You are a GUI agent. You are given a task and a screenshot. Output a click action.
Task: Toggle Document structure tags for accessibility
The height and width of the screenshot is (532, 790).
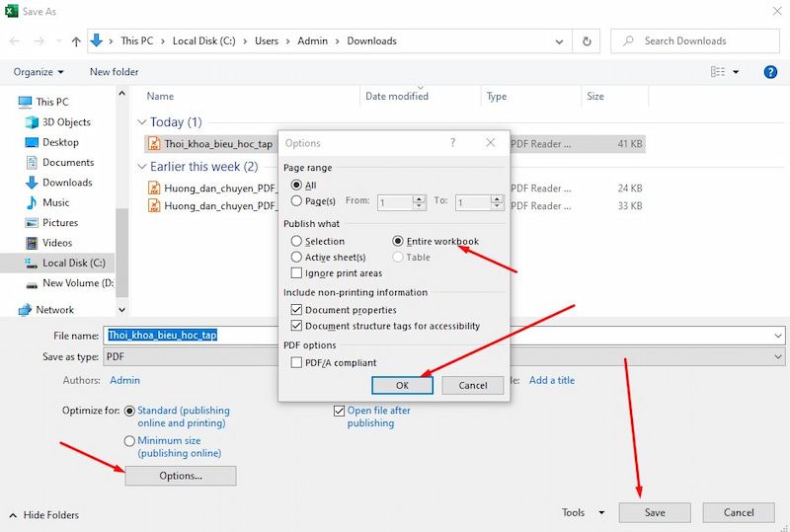click(x=296, y=326)
